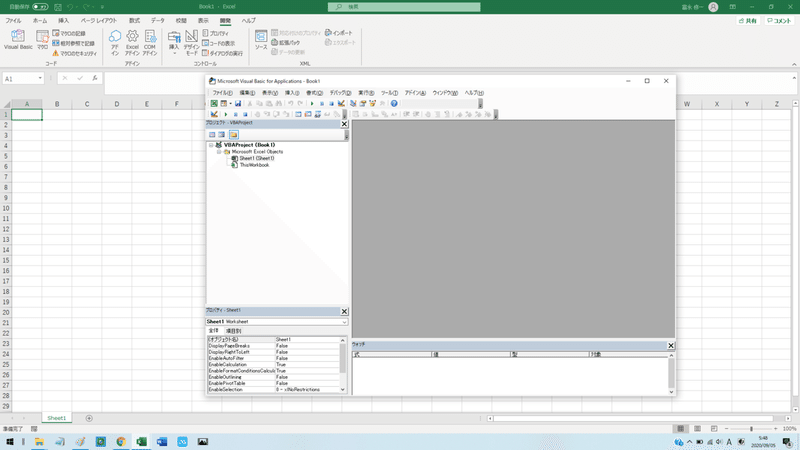Open ツール menu in VBA editor

(389, 93)
